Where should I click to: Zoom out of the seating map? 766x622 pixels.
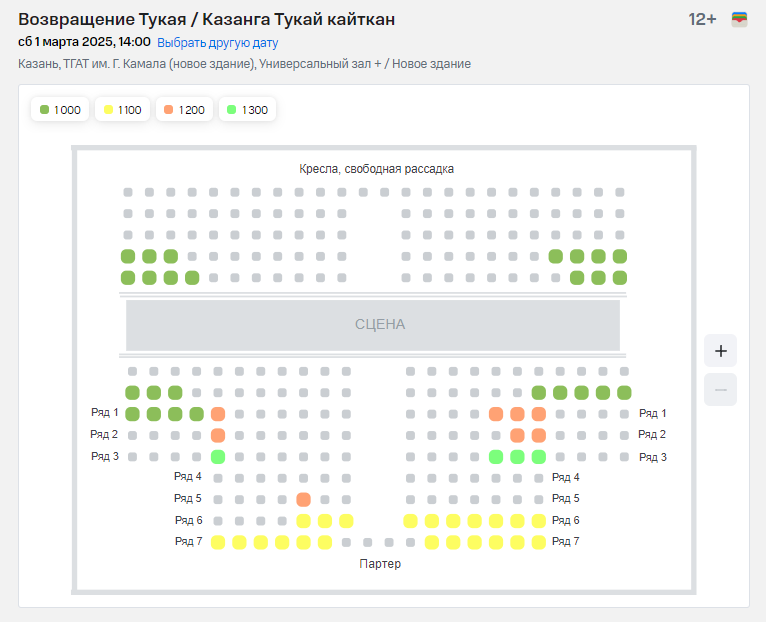coord(720,389)
